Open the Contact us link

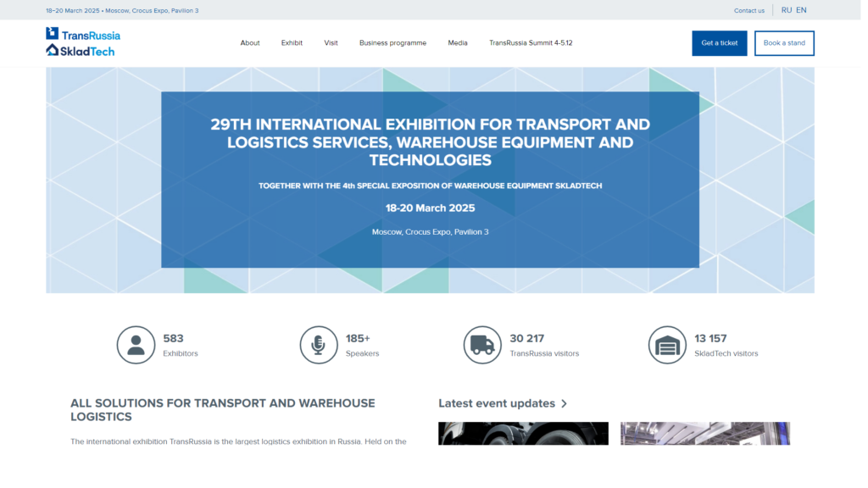[x=749, y=10]
